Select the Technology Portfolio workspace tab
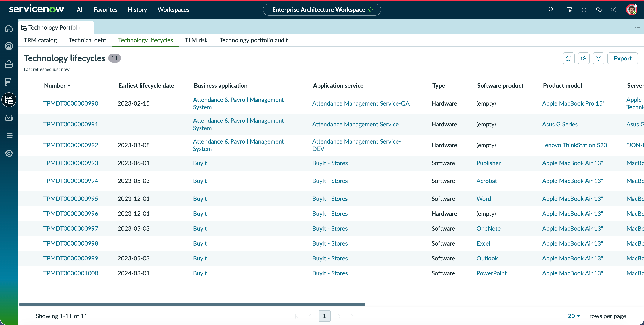This screenshot has width=644, height=325. click(56, 28)
